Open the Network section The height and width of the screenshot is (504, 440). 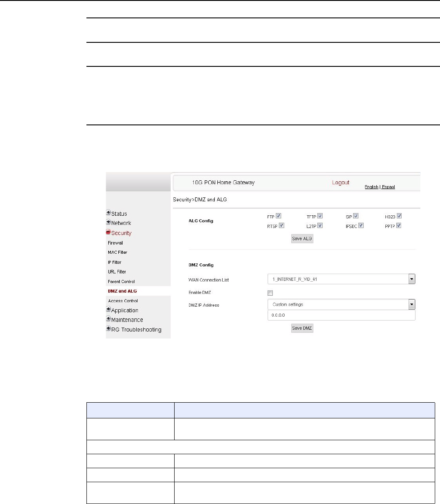tap(121, 223)
